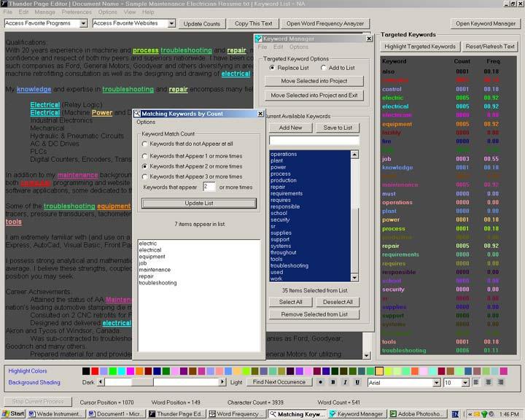Screen dimensions: 525x420
Task: Click Move Selected into Project and Exit
Action: point(314,96)
